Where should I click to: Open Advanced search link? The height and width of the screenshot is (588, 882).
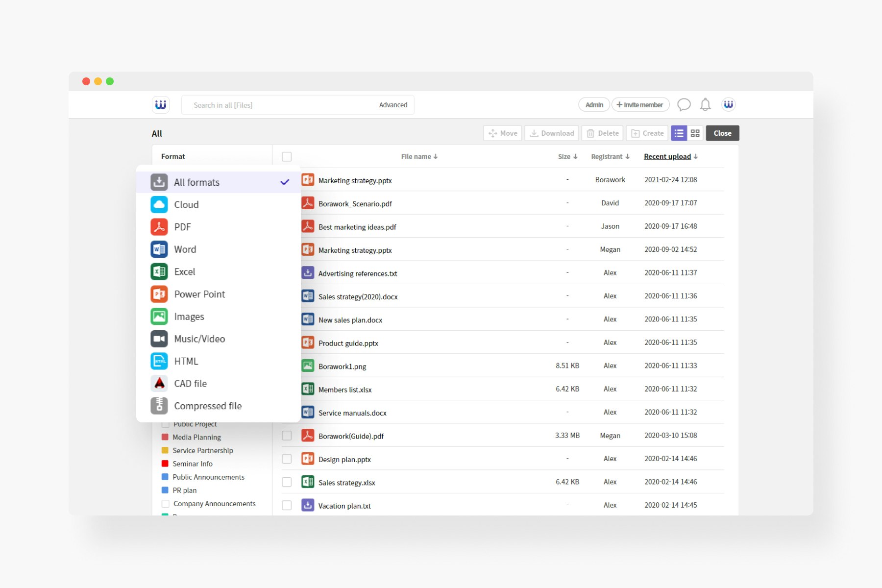point(393,105)
